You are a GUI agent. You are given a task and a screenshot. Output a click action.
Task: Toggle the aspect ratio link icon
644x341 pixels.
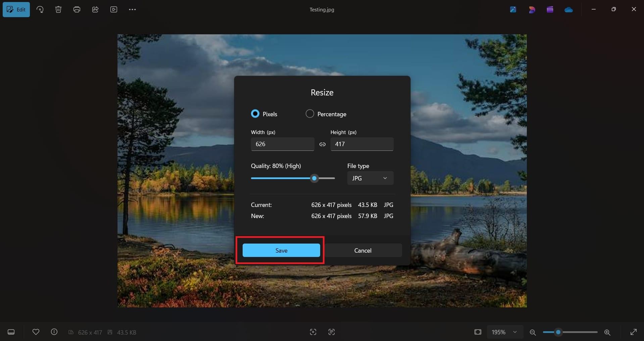click(x=323, y=144)
